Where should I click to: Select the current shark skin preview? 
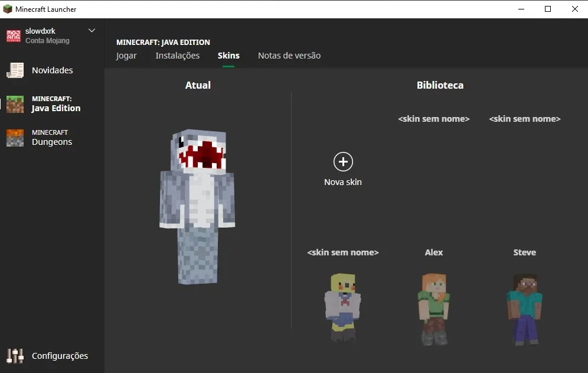198,206
